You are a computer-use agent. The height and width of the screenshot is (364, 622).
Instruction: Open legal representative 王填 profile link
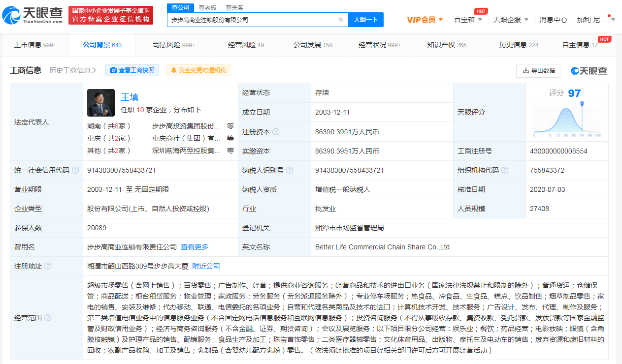[x=130, y=97]
